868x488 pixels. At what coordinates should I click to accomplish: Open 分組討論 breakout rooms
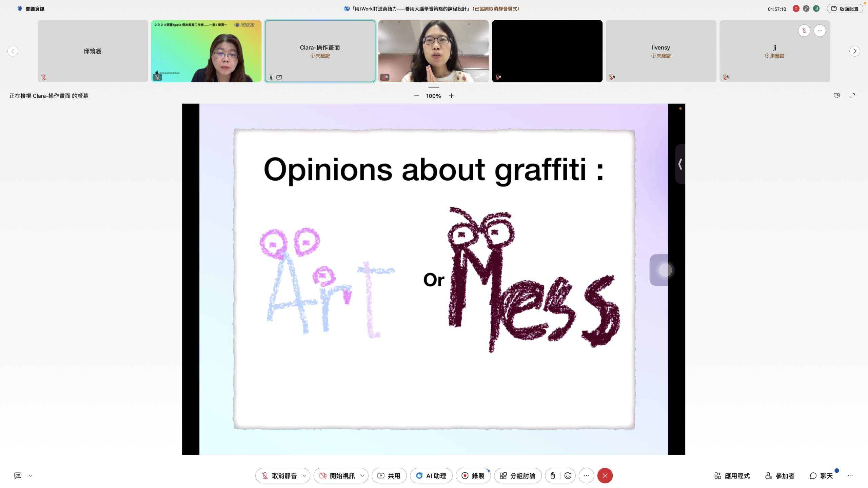[518, 476]
